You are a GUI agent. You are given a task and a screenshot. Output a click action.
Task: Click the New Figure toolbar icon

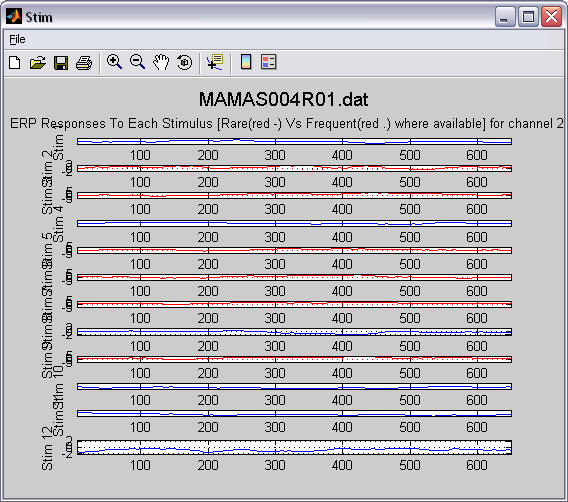pos(14,63)
